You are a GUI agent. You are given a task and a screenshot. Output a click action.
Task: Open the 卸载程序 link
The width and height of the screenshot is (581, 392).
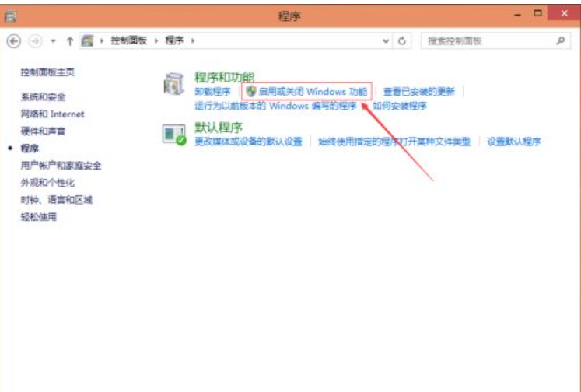[212, 92]
